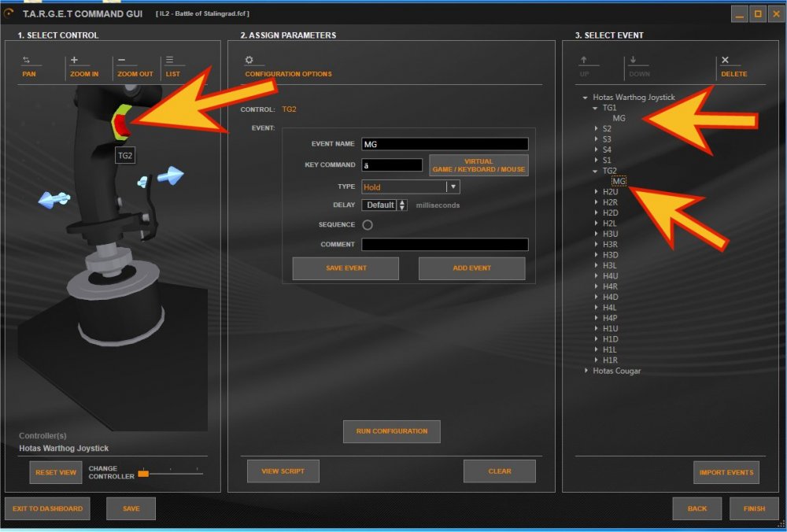Click the Zoom In tool
This screenshot has width=787, height=532.
[84, 67]
